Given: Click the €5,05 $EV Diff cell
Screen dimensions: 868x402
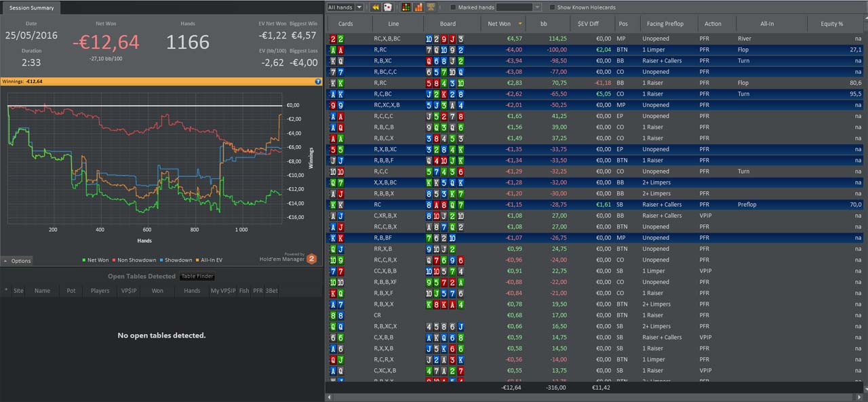Looking at the screenshot, I should (x=602, y=94).
